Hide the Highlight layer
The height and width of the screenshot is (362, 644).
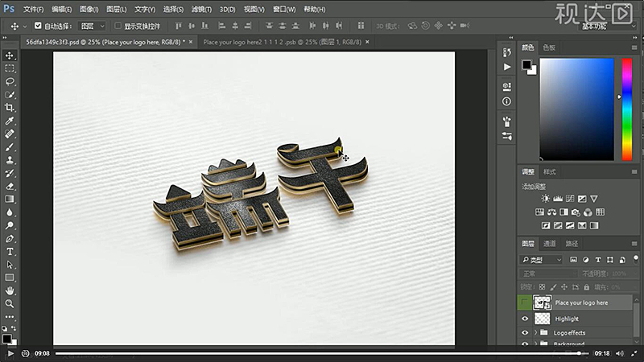tap(525, 319)
